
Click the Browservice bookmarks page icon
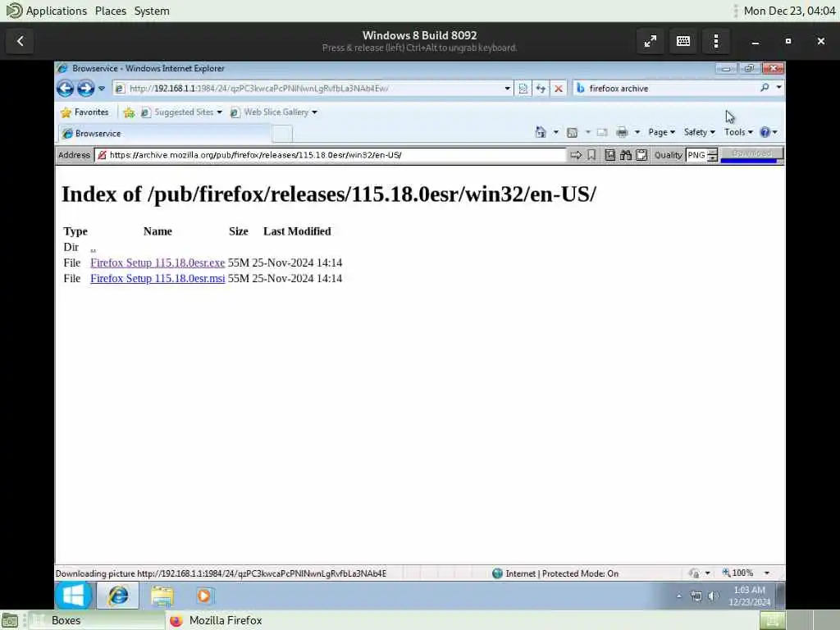point(610,155)
